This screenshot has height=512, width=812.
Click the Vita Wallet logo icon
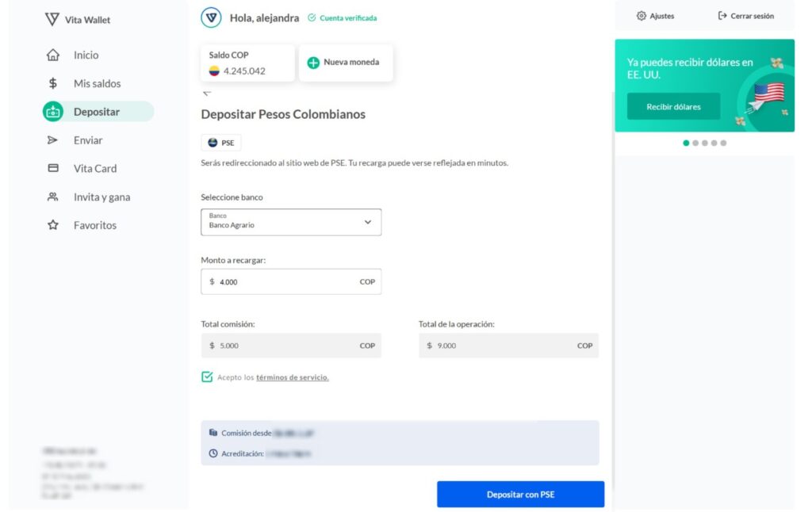53,19
